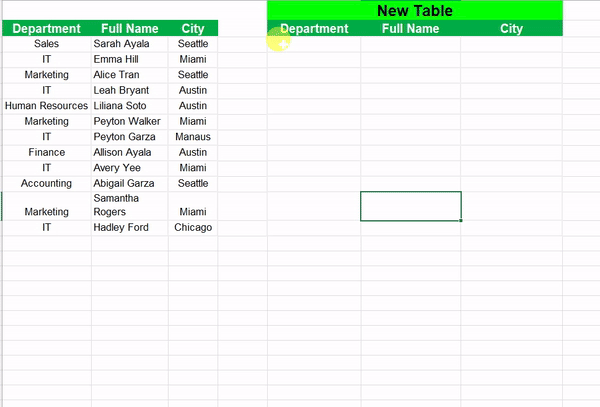600x407 pixels.
Task: Click the Abigail Garza cell
Action: click(x=130, y=184)
